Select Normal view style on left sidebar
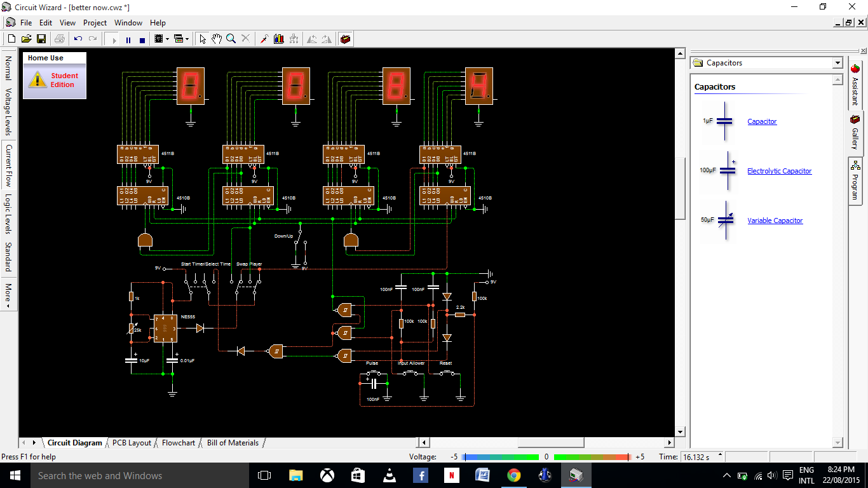Screen dimensions: 868x488 [8, 69]
